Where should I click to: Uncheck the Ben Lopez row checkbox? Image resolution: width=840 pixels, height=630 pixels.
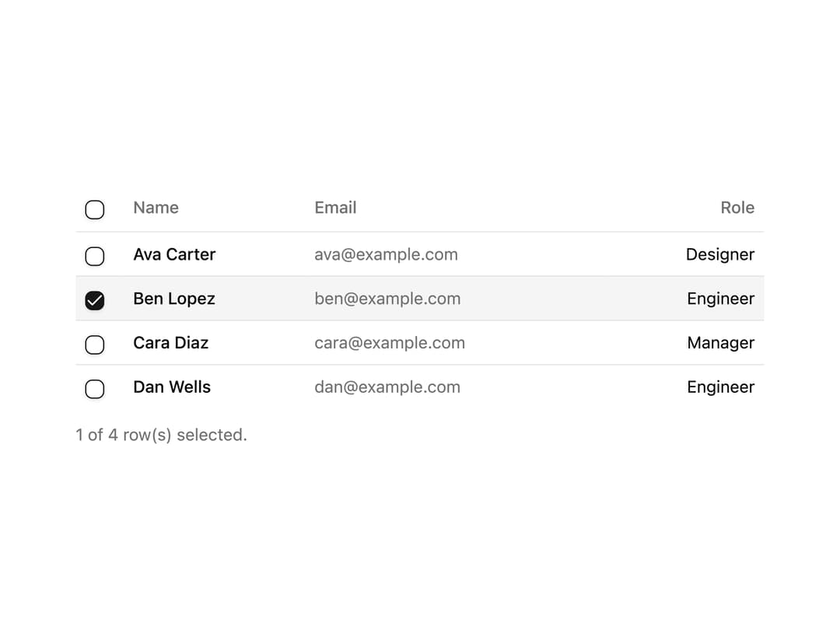[x=95, y=300]
